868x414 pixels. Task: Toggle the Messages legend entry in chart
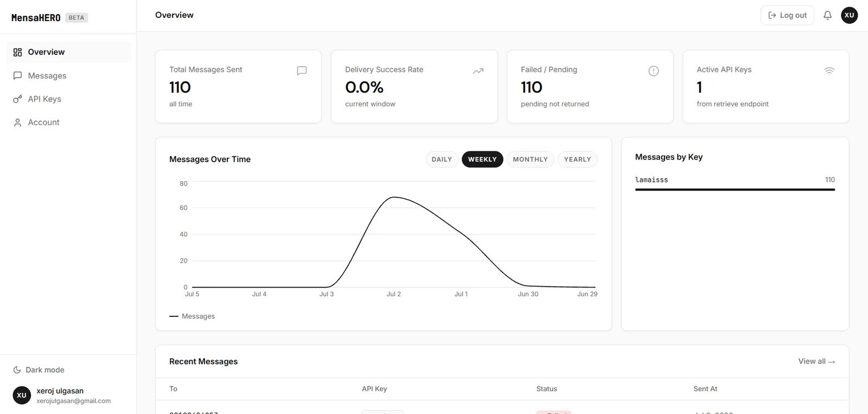click(x=192, y=316)
